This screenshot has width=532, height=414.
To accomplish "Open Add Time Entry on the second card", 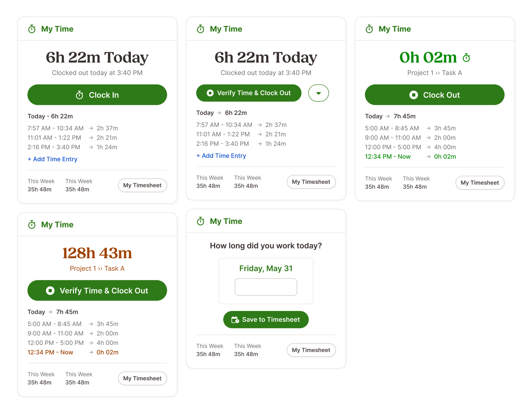I will (221, 156).
